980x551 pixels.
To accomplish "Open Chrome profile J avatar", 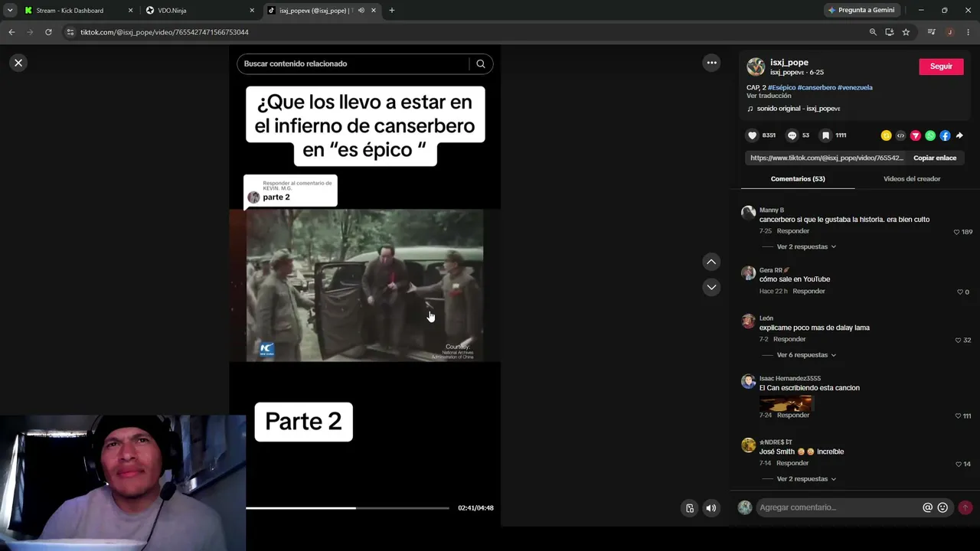I will (949, 32).
